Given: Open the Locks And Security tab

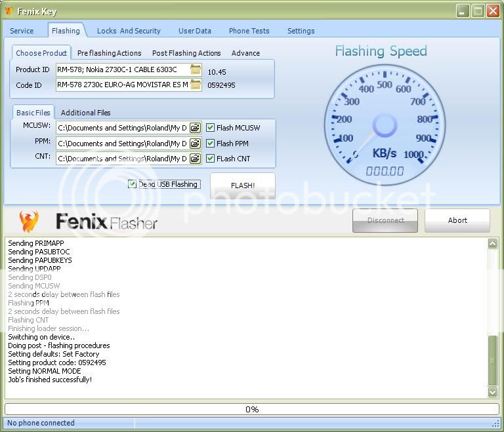Looking at the screenshot, I should (x=129, y=31).
